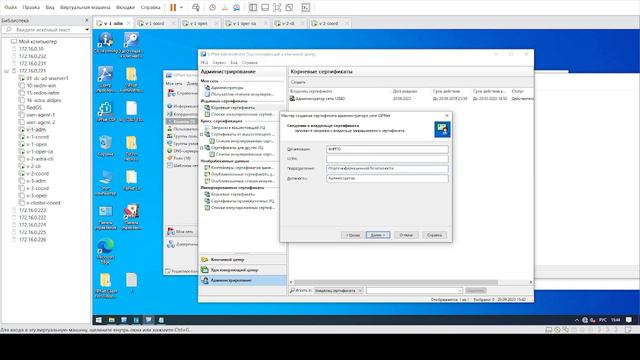
Task: Collapse the 172.16.0.221 tree node
Action: pos(7,71)
